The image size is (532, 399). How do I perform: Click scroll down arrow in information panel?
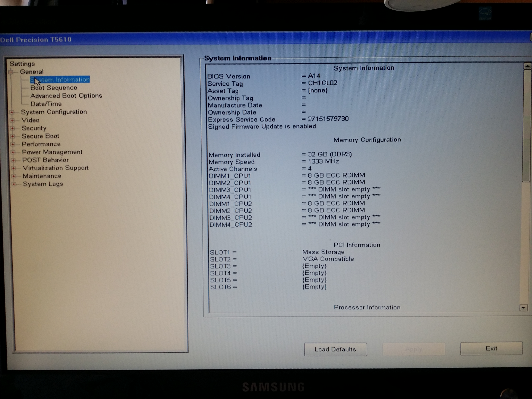tap(524, 308)
